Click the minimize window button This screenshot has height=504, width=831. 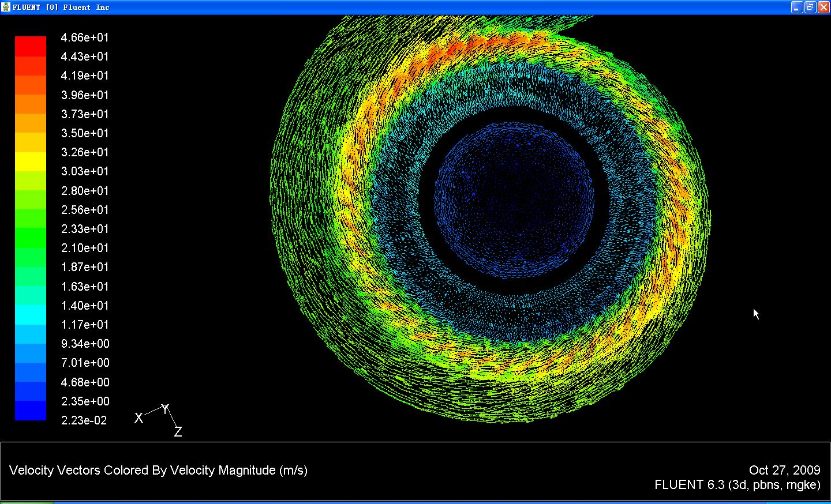click(x=797, y=7)
